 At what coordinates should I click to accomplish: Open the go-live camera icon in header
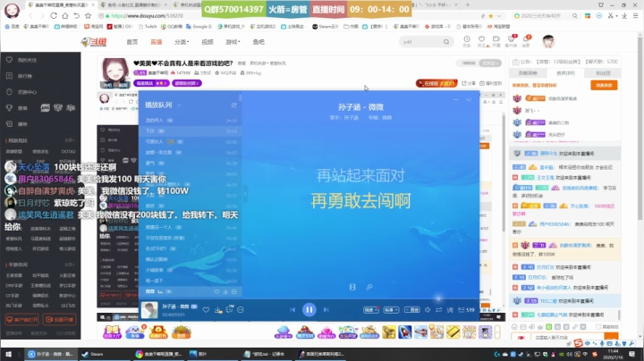(496, 40)
